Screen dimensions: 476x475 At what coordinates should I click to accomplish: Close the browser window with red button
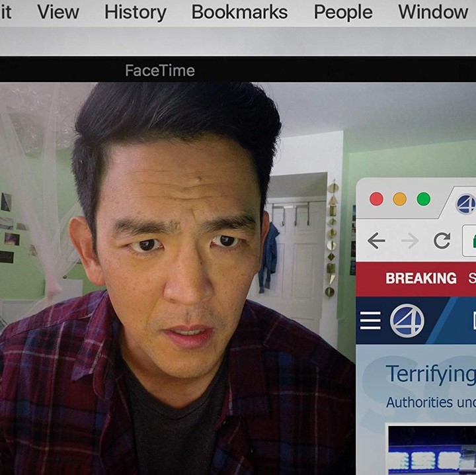click(376, 199)
